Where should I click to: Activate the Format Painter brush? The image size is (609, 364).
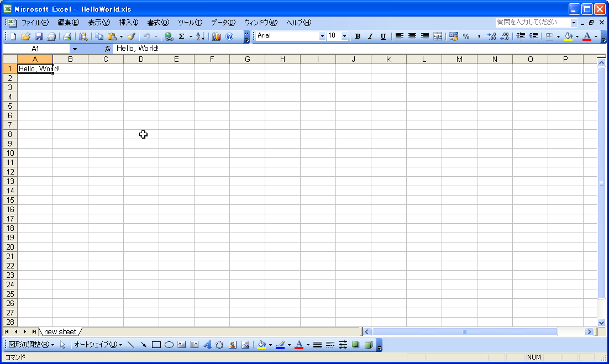pyautogui.click(x=132, y=36)
